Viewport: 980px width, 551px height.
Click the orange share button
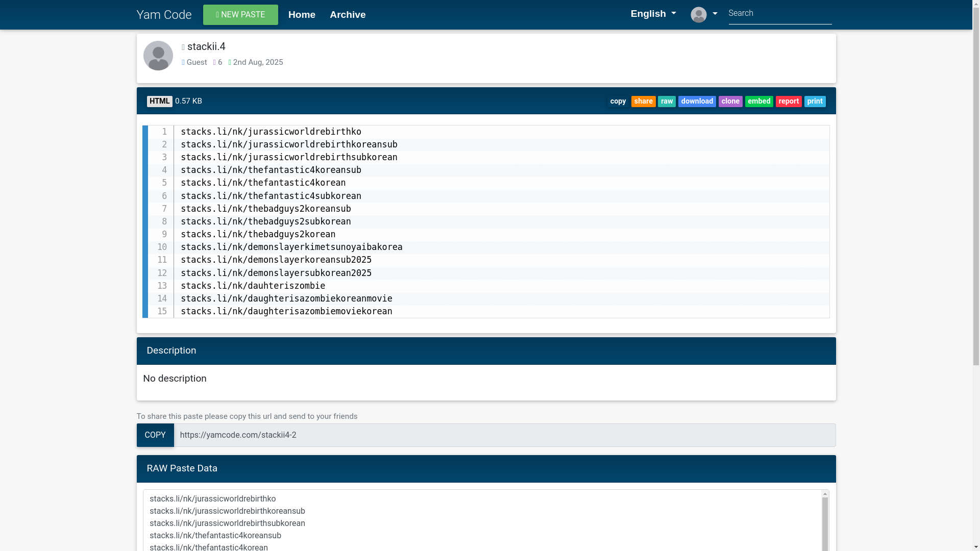pyautogui.click(x=643, y=102)
